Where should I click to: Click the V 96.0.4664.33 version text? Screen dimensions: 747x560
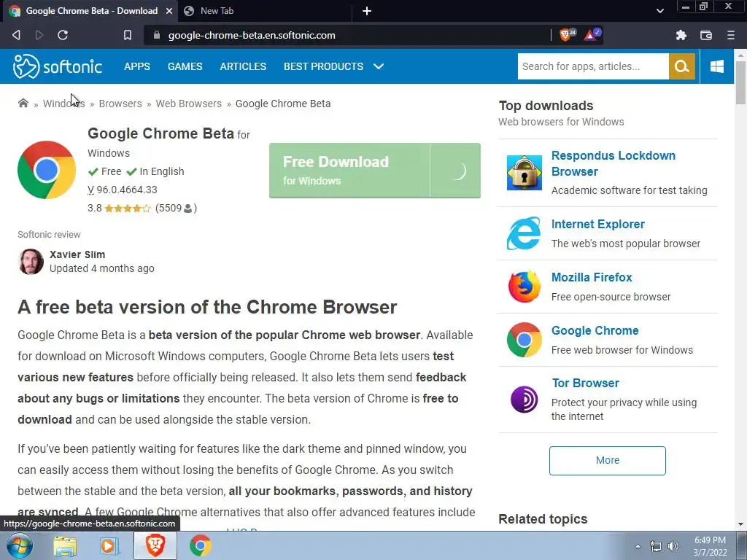click(123, 190)
